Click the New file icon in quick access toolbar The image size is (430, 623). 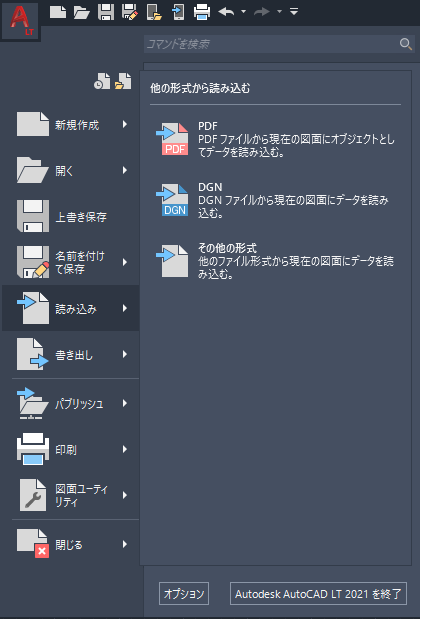tap(58, 12)
